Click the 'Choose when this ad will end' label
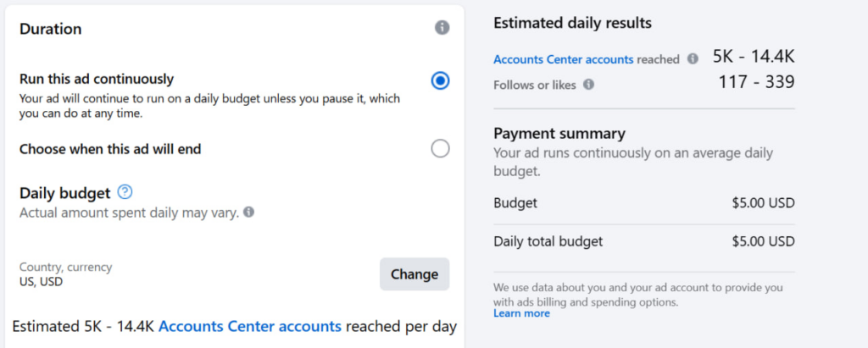Image resolution: width=868 pixels, height=348 pixels. 110,149
